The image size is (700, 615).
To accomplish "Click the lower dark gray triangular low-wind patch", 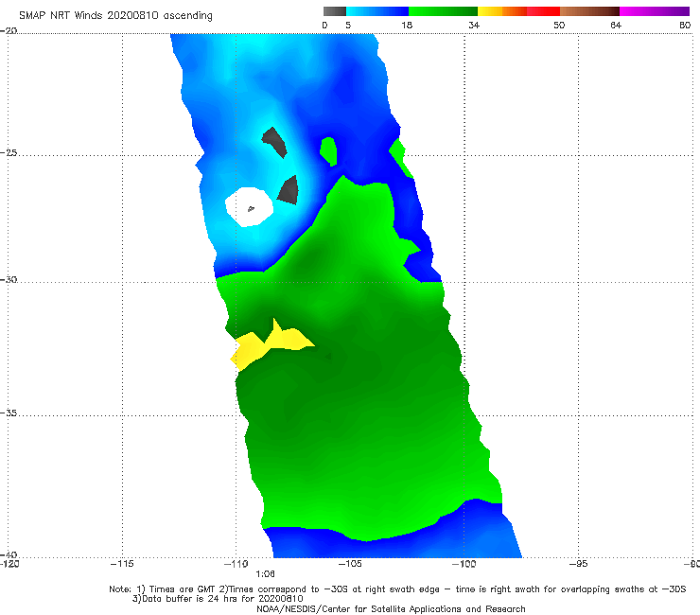I will (289, 191).
